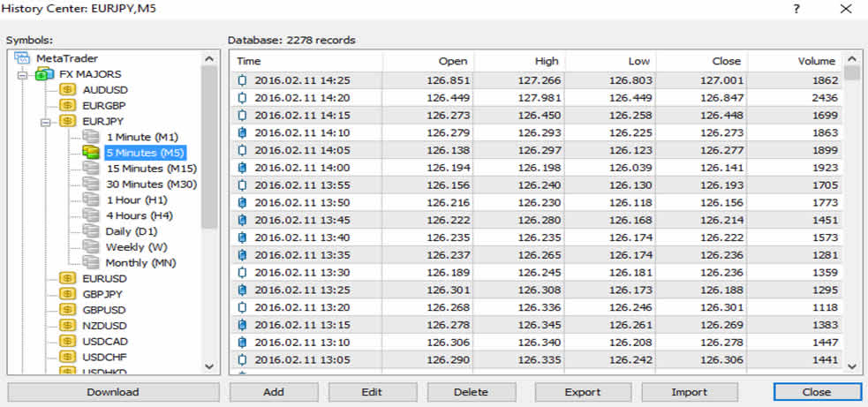Click the Daily (D1) database icon
The width and height of the screenshot is (868, 407).
click(x=91, y=231)
